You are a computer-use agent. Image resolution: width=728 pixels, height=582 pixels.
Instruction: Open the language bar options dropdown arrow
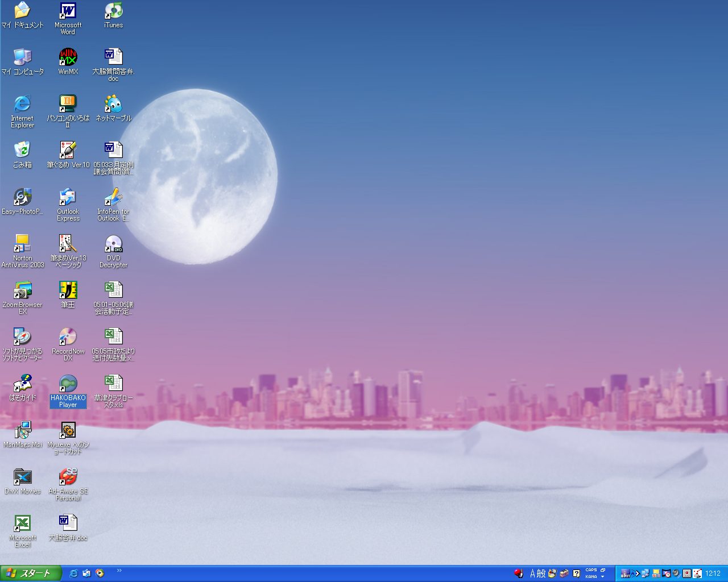[x=603, y=577]
